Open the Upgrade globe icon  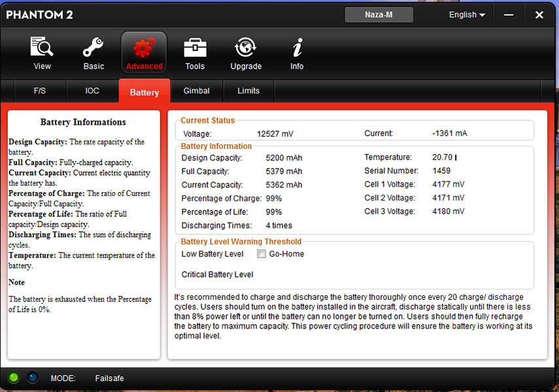[x=246, y=47]
